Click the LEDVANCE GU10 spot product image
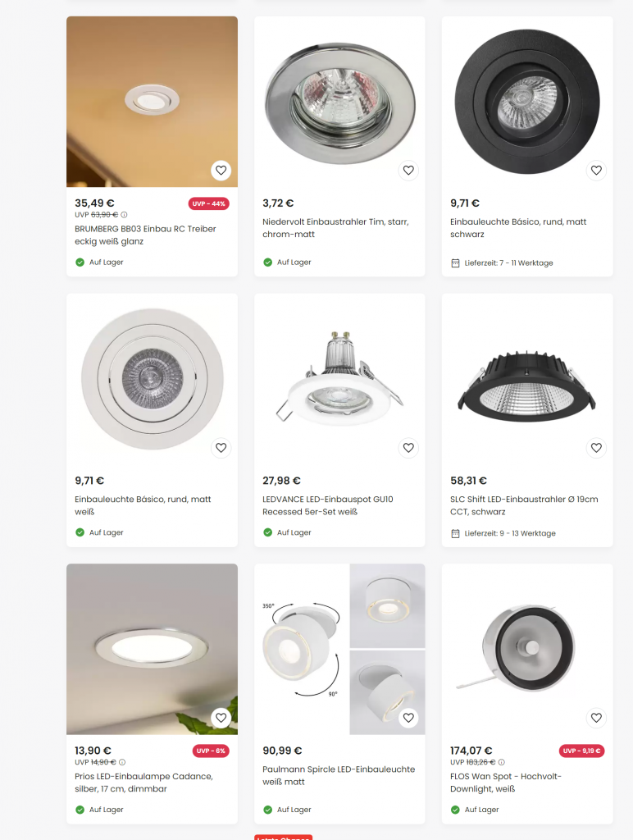The image size is (633, 840). (x=339, y=379)
